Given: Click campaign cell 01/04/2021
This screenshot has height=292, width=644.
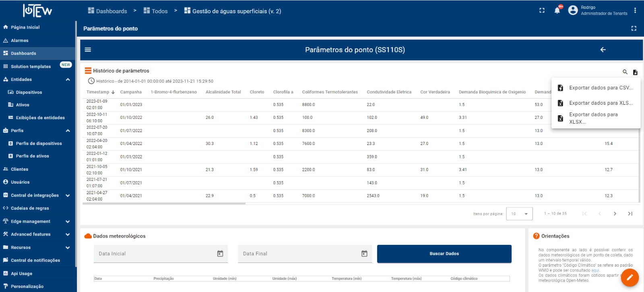Looking at the screenshot, I should pos(131,196).
